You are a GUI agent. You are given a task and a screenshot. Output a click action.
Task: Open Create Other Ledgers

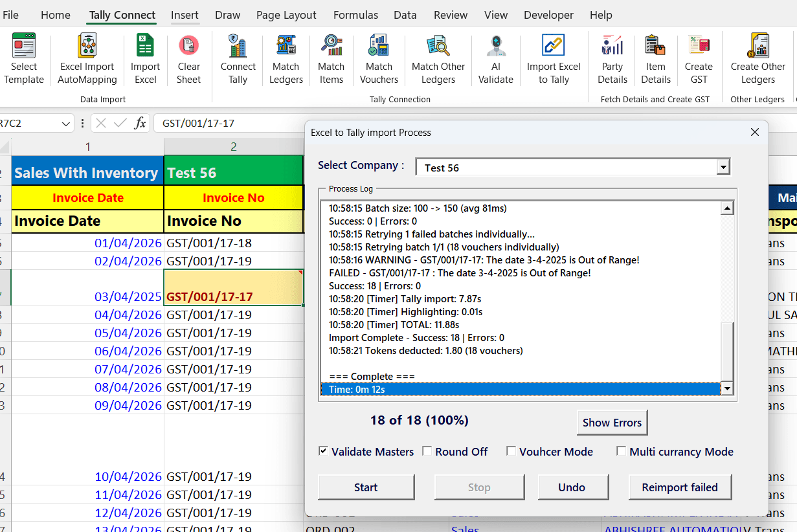coord(758,58)
